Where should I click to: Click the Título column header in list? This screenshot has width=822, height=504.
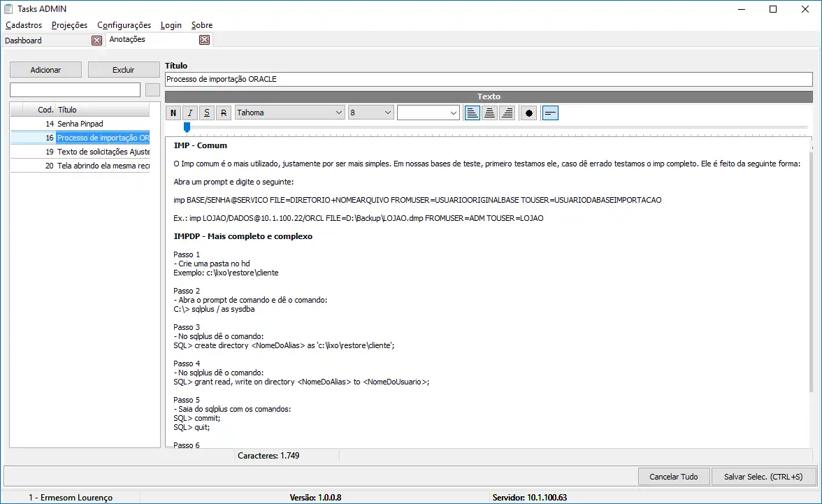click(103, 110)
